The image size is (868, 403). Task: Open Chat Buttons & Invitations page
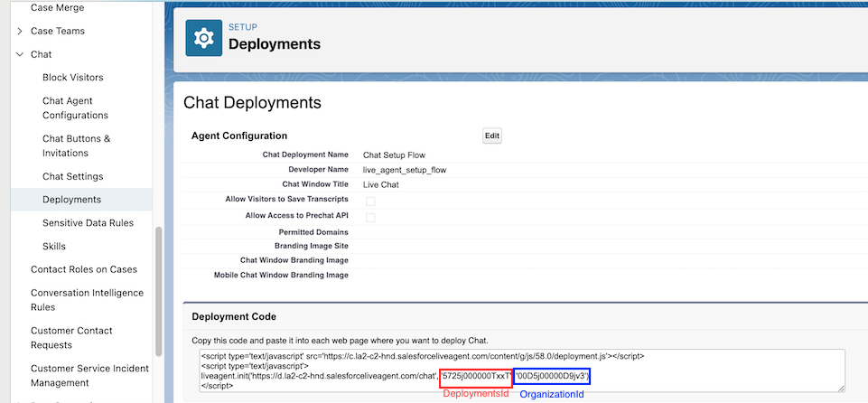(x=76, y=146)
